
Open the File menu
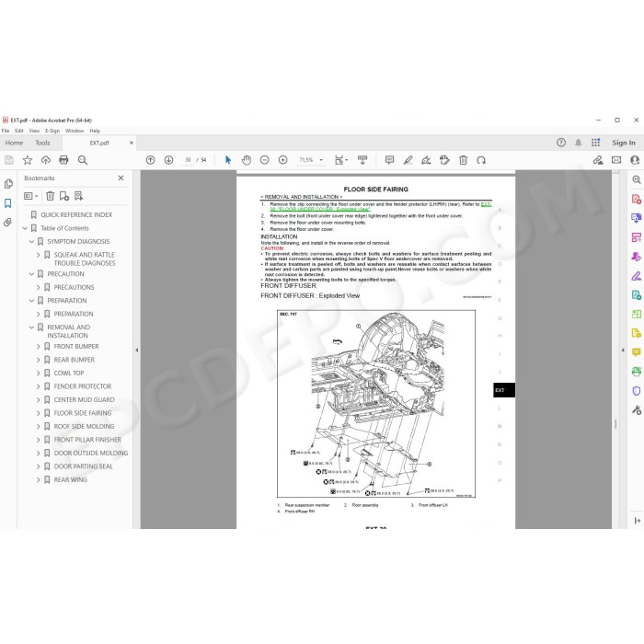click(x=6, y=131)
